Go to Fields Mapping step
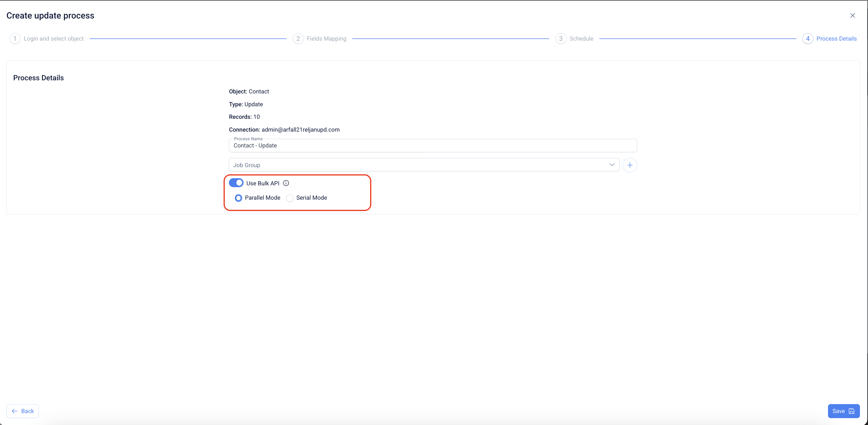 [x=326, y=39]
